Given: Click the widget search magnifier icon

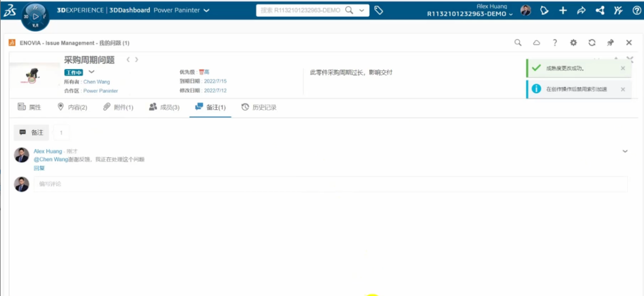Looking at the screenshot, I should pyautogui.click(x=518, y=42).
